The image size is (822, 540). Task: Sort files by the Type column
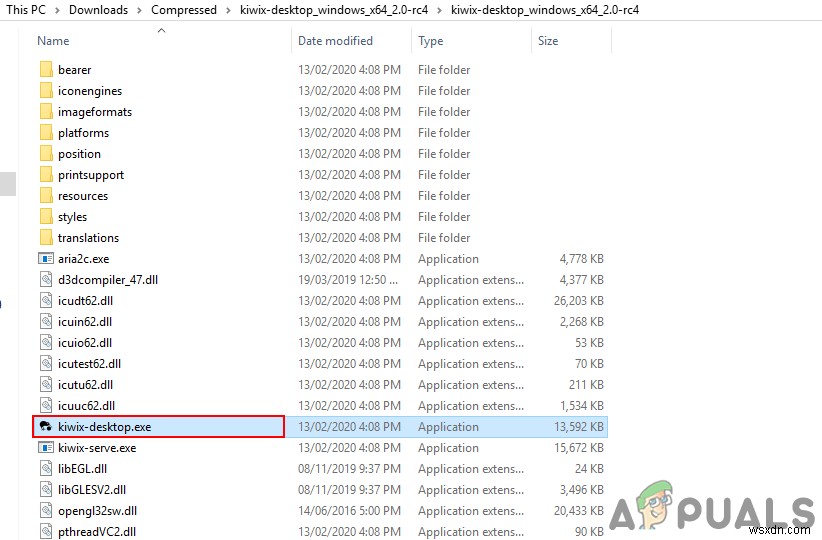point(430,41)
